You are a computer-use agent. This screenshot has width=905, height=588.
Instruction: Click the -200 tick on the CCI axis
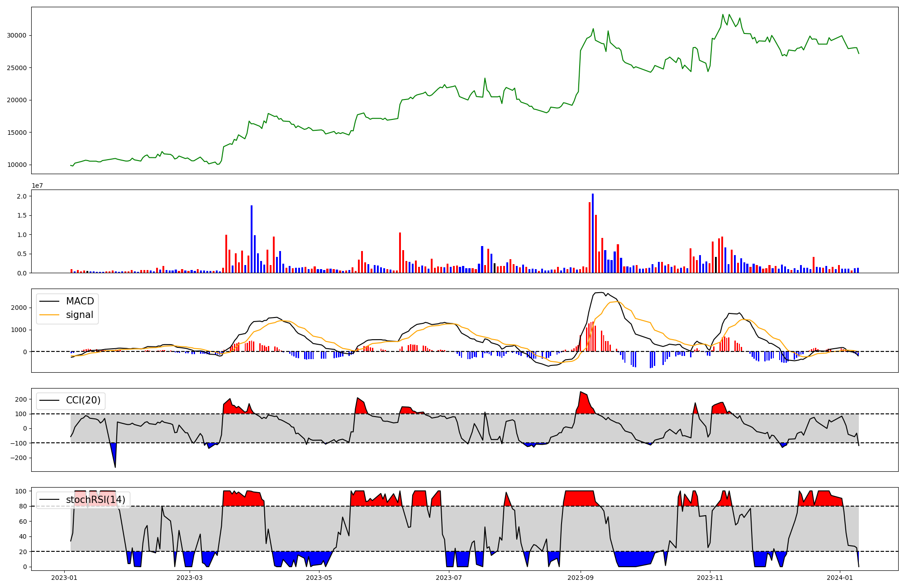point(18,458)
